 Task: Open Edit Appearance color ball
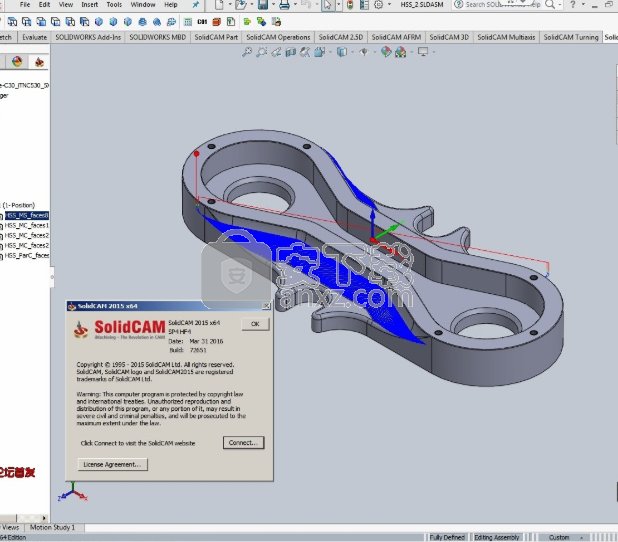(386, 52)
